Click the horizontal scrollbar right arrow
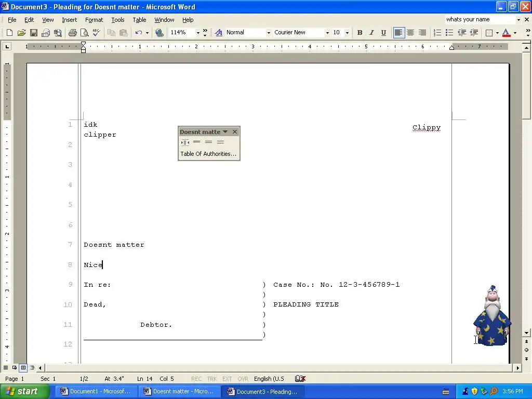The image size is (532, 399). 518,367
